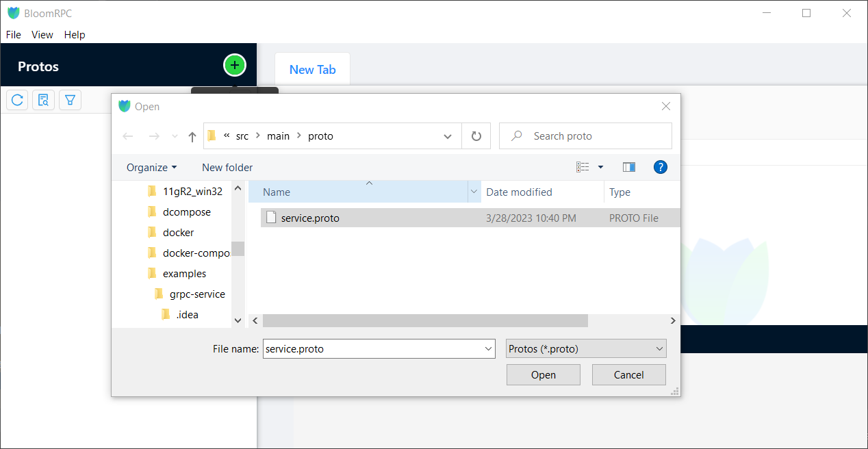Select the New Tab tab

(312, 69)
